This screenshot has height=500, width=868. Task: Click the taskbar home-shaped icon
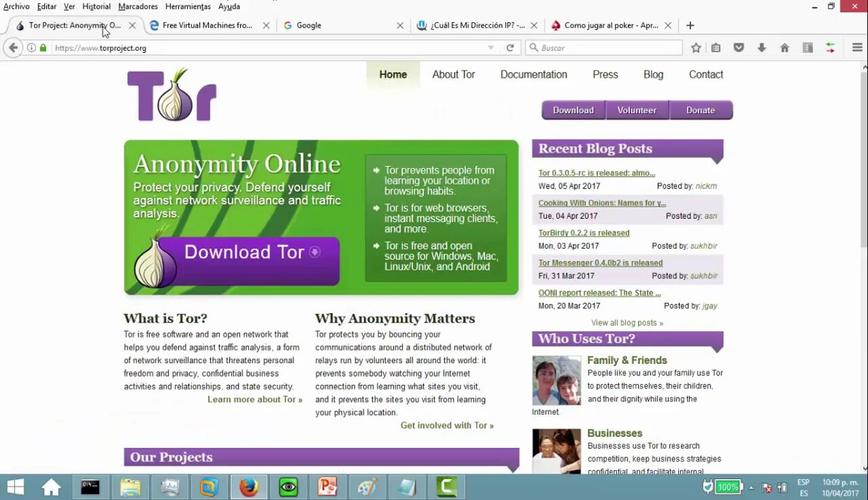coord(51,487)
